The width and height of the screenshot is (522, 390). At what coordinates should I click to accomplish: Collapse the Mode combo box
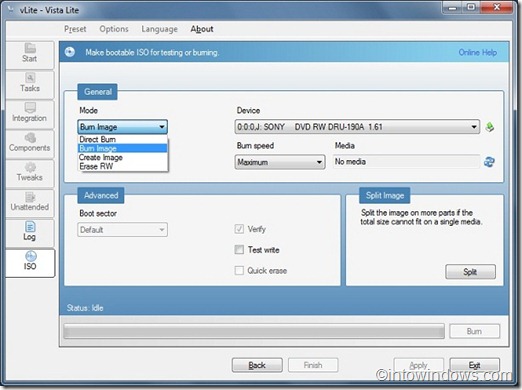[122, 127]
